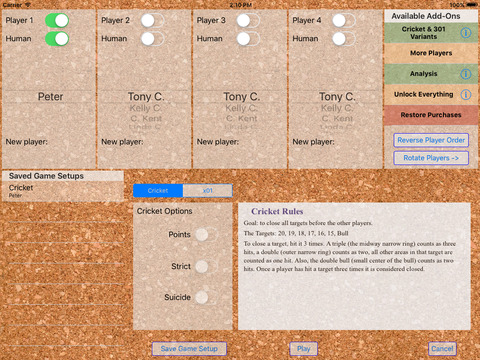Save the current game setup
Viewport: 480px width, 360px height.
[189, 349]
